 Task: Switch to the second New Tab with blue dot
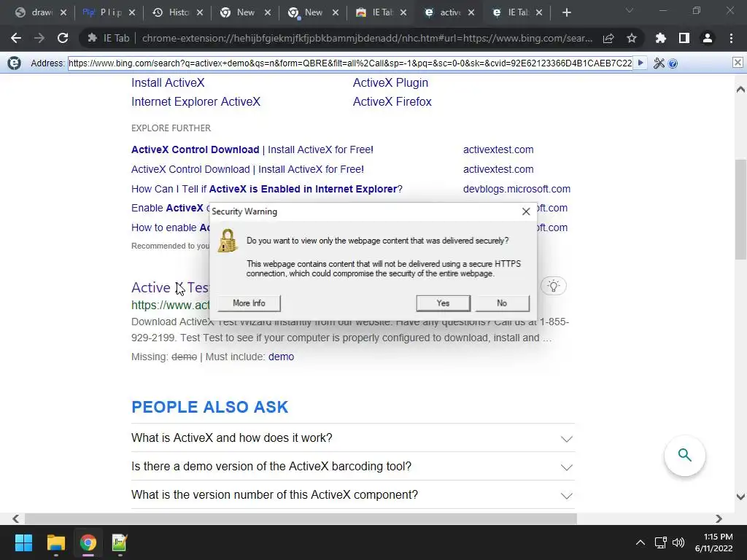coord(312,12)
